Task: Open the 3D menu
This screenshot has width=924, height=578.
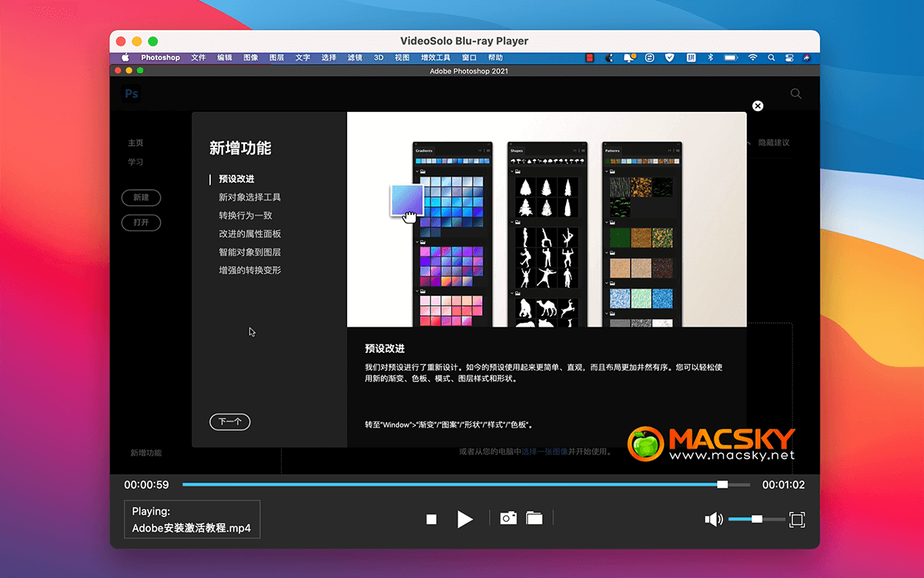Action: point(379,58)
